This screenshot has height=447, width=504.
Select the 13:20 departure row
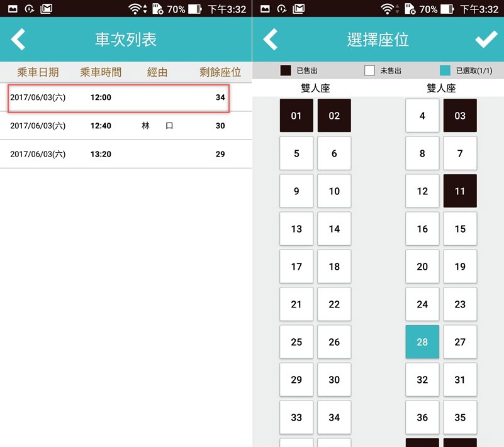(126, 154)
